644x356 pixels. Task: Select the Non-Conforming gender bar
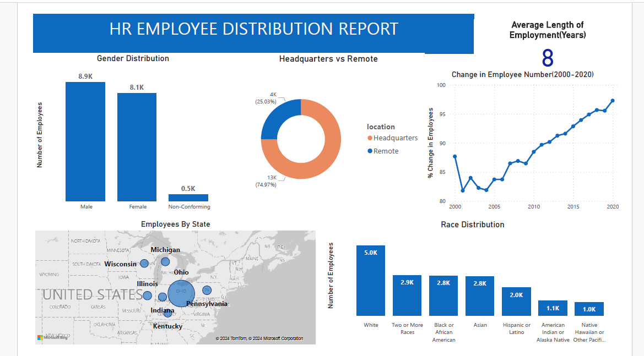coord(188,198)
